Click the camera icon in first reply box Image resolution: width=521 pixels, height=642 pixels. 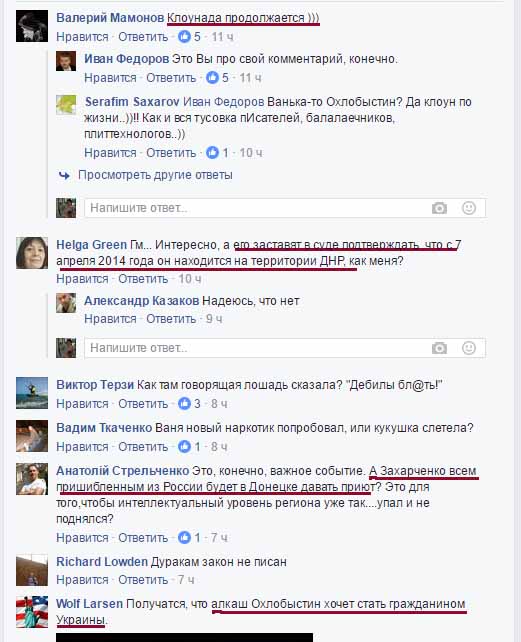(439, 208)
